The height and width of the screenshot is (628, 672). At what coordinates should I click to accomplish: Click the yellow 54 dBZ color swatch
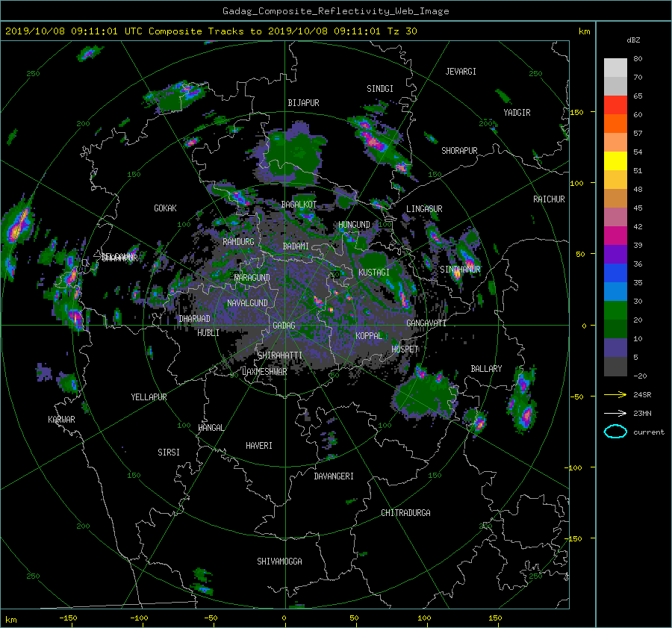point(615,161)
